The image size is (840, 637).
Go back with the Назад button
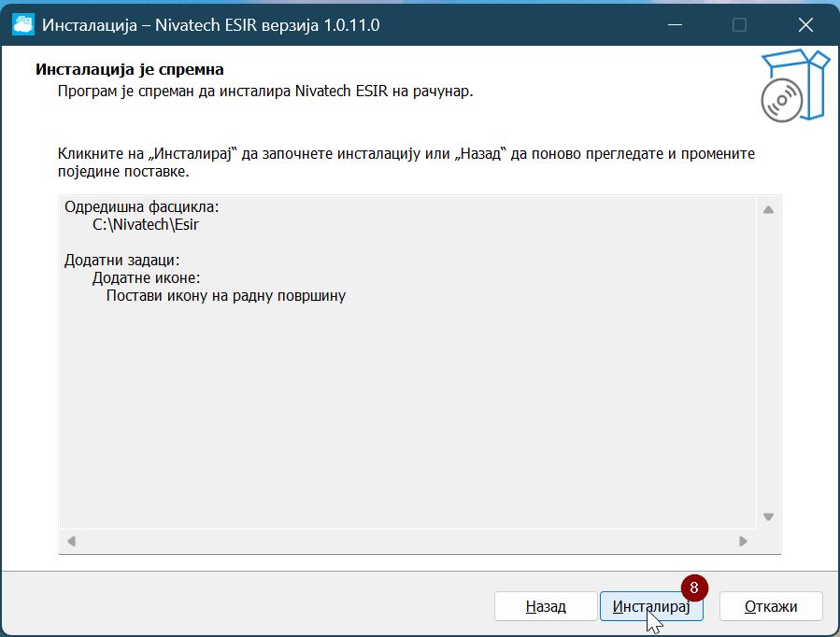tap(546, 606)
